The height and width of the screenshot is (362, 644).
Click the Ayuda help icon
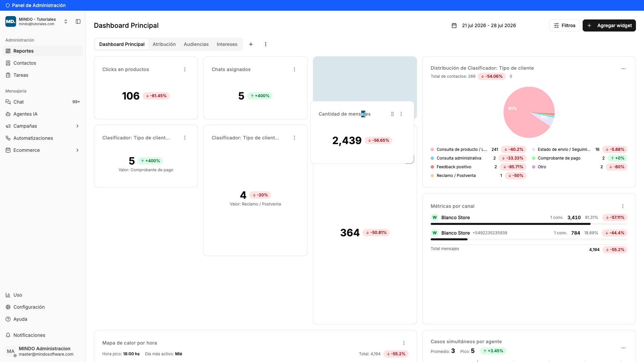(8, 319)
